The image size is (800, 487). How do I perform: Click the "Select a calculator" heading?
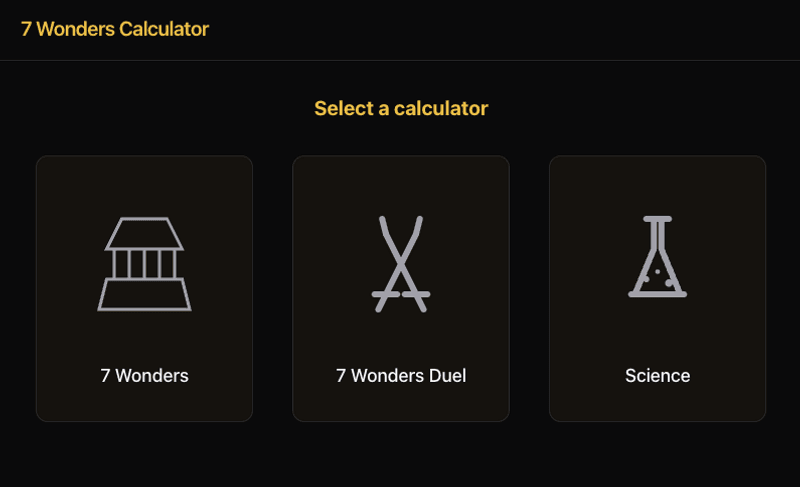pos(401,108)
